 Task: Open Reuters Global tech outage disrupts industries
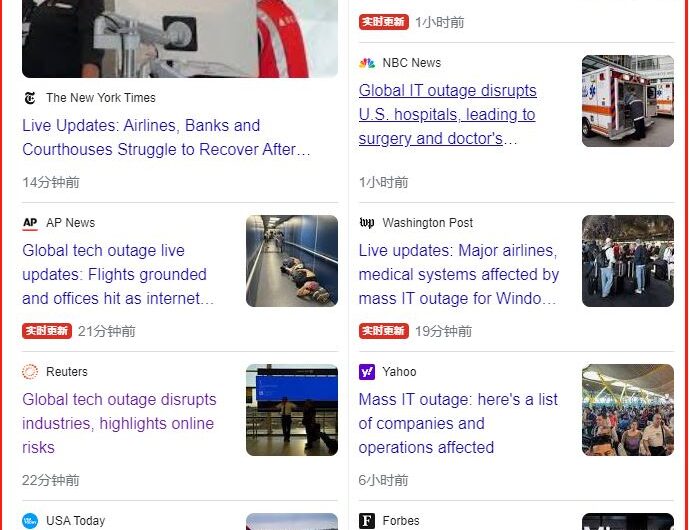pos(119,423)
